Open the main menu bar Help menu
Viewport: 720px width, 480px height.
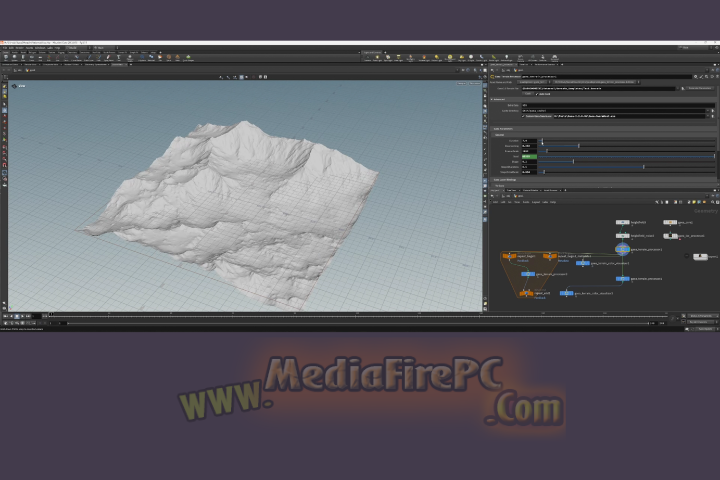pos(57,48)
